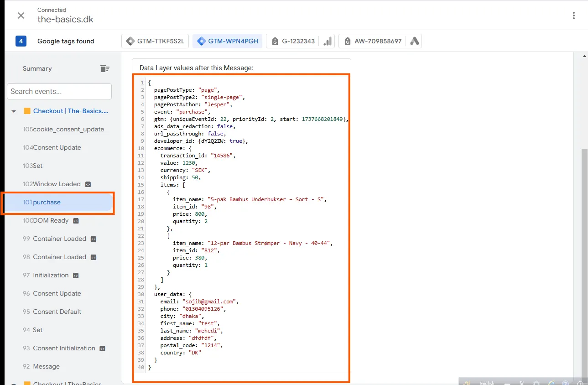Click the blue badge showing 4 tags found
The image size is (588, 385).
pyautogui.click(x=21, y=41)
